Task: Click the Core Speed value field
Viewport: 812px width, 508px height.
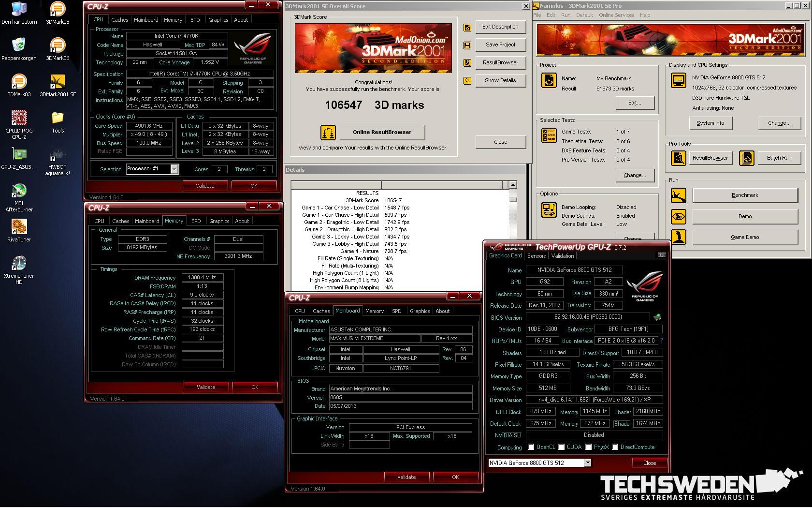Action: [x=149, y=126]
